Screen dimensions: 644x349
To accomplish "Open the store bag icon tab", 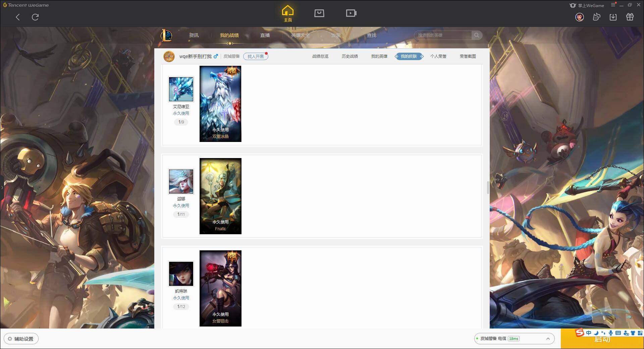I will pyautogui.click(x=319, y=13).
